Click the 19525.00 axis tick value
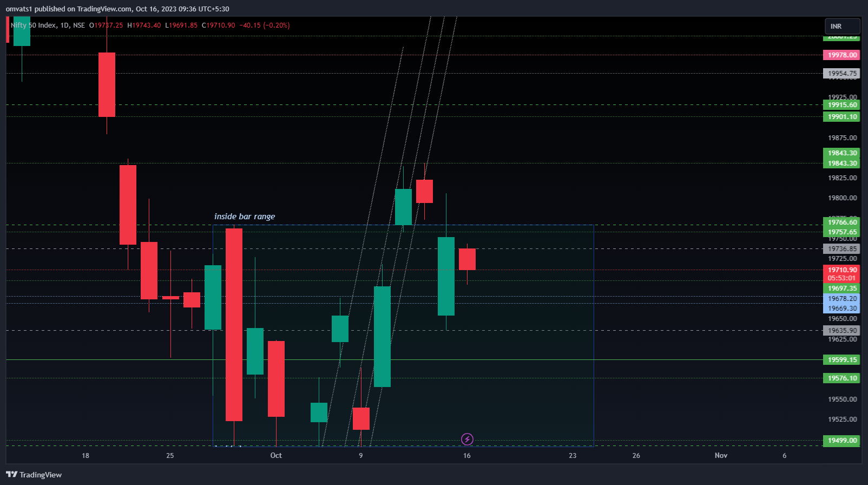 pyautogui.click(x=842, y=420)
